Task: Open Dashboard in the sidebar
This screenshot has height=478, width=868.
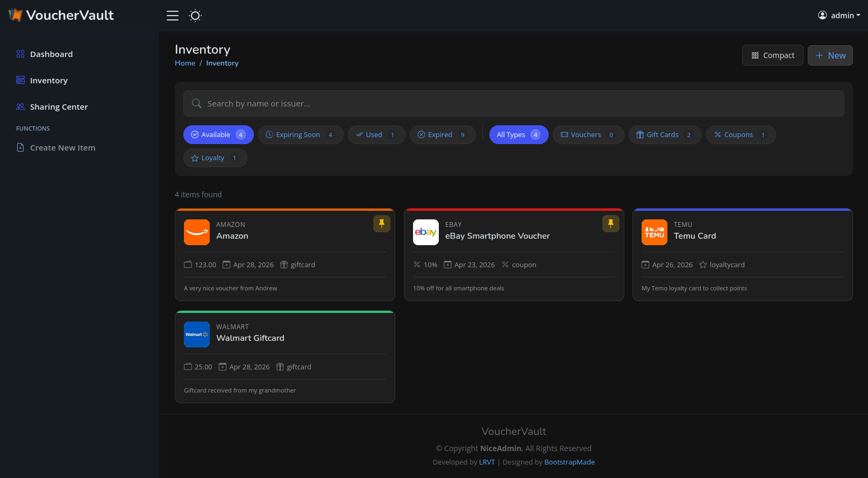Action: (51, 54)
